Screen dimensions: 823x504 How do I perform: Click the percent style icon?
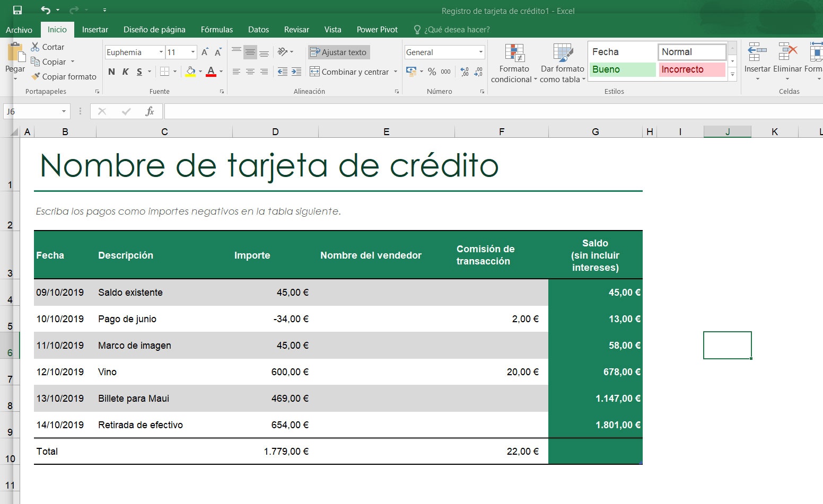(432, 72)
